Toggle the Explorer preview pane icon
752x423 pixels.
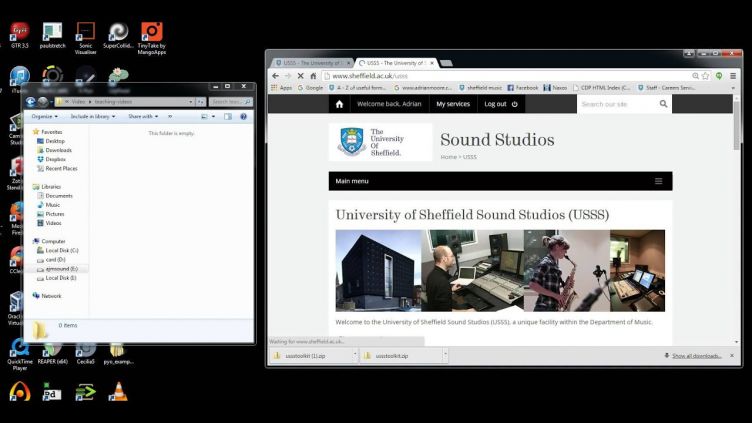(228, 117)
